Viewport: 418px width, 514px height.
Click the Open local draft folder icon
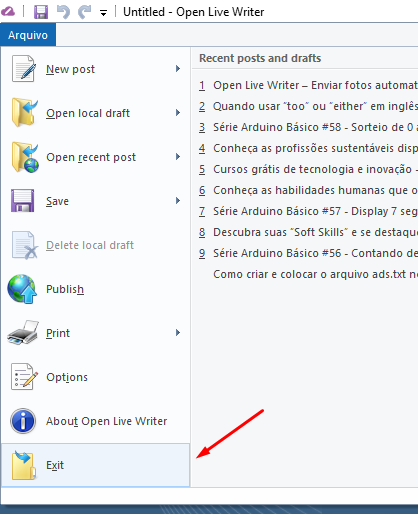click(x=24, y=113)
